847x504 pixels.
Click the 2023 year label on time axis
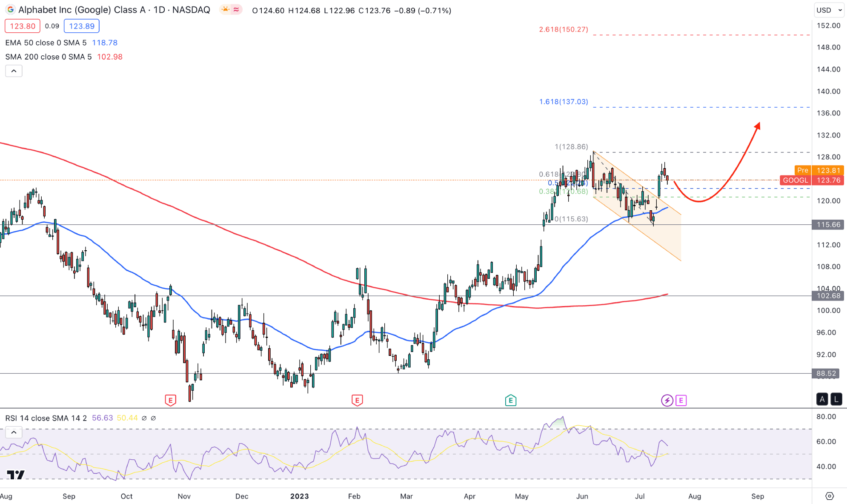click(299, 496)
